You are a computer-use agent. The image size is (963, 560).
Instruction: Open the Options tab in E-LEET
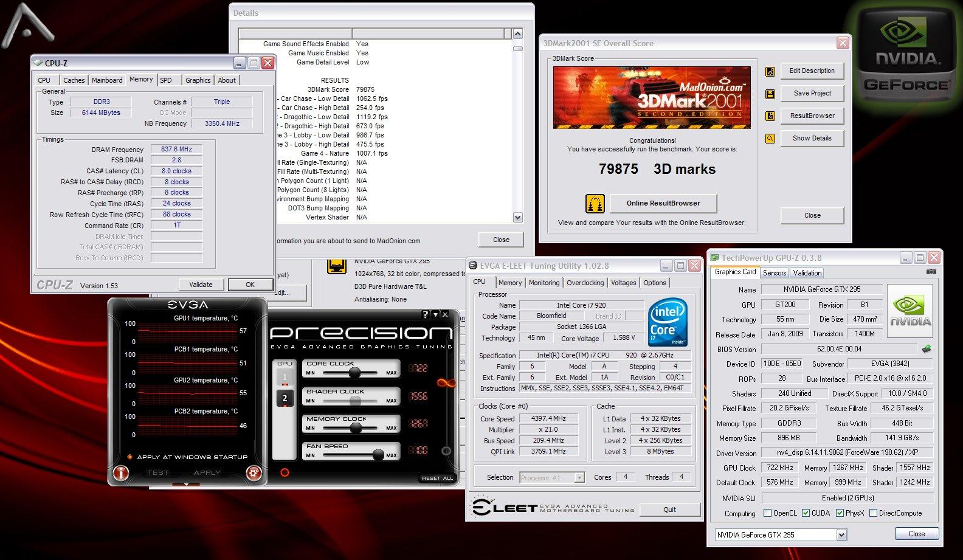point(655,283)
